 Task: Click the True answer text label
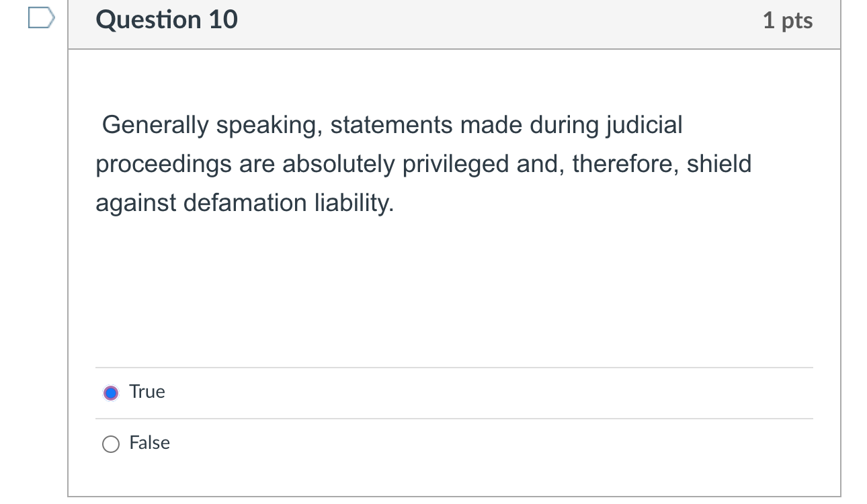tap(147, 392)
